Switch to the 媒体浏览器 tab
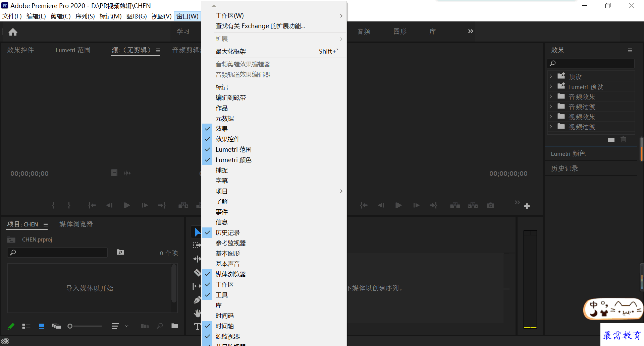 click(x=76, y=224)
